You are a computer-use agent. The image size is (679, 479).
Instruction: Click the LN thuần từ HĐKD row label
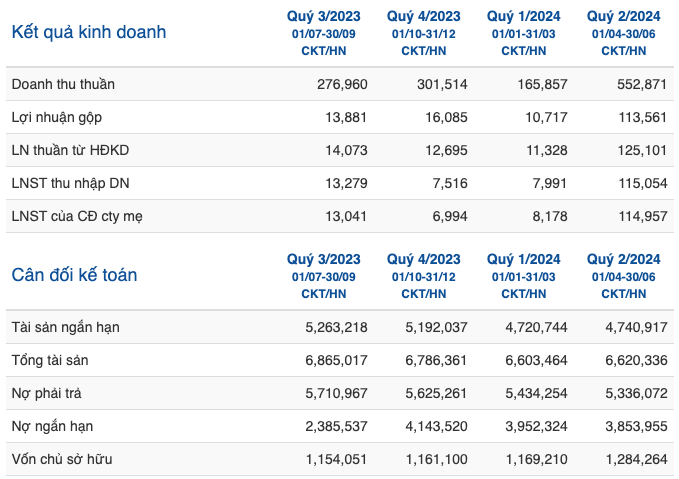(70, 150)
